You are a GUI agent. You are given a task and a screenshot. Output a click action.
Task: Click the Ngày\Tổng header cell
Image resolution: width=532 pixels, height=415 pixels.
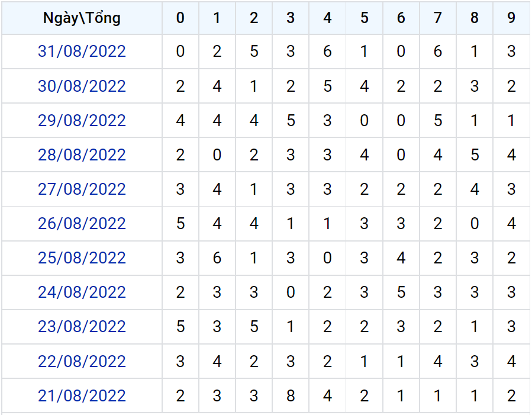[x=82, y=18]
